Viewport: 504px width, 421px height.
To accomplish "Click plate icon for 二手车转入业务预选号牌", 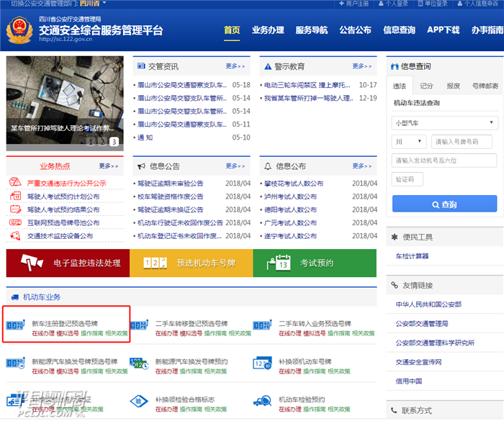I will [262, 325].
